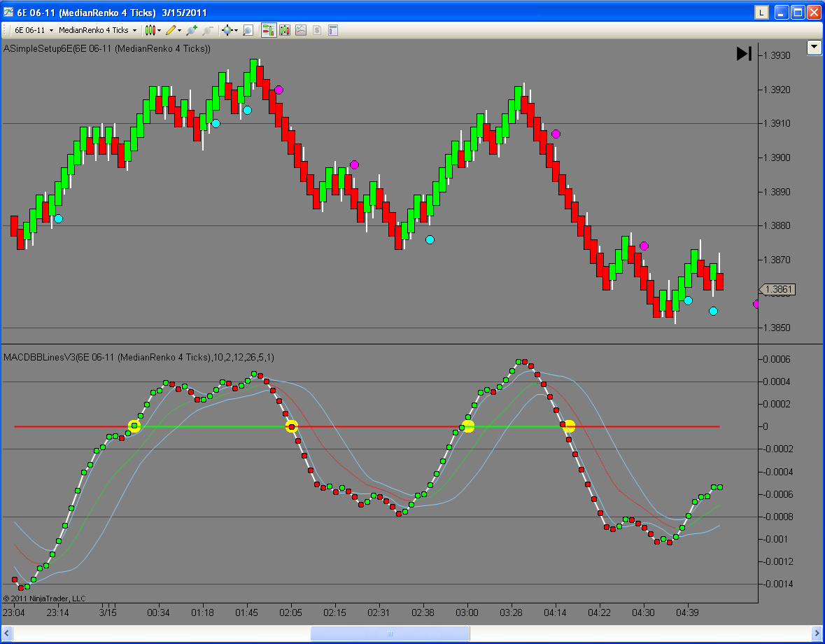825x644 pixels.
Task: Select the ASimpleSetup6E indicator label
Action: (107, 48)
